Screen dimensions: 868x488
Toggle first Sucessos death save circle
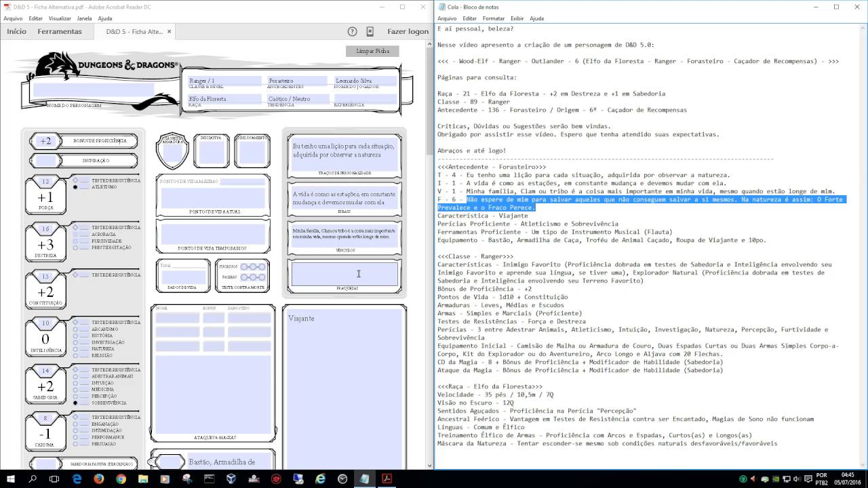[x=244, y=267]
